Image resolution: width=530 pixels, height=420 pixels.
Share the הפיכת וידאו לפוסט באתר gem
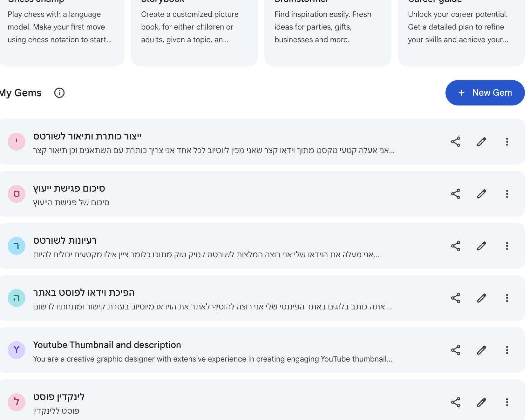click(456, 298)
